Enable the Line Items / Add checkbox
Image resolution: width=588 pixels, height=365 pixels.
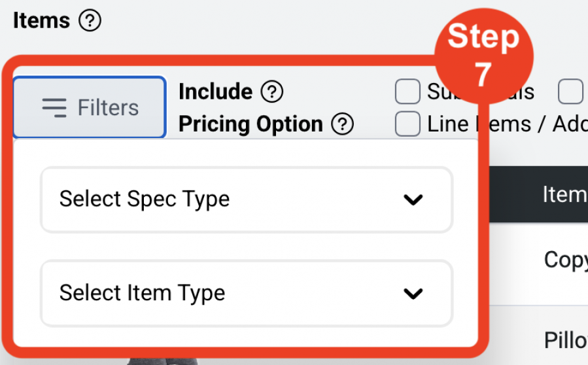tap(407, 124)
